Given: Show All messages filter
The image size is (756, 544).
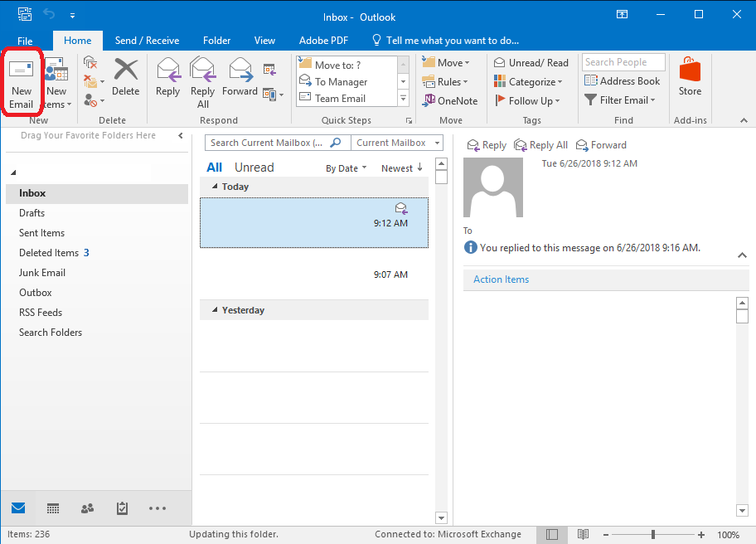Looking at the screenshot, I should coord(214,168).
